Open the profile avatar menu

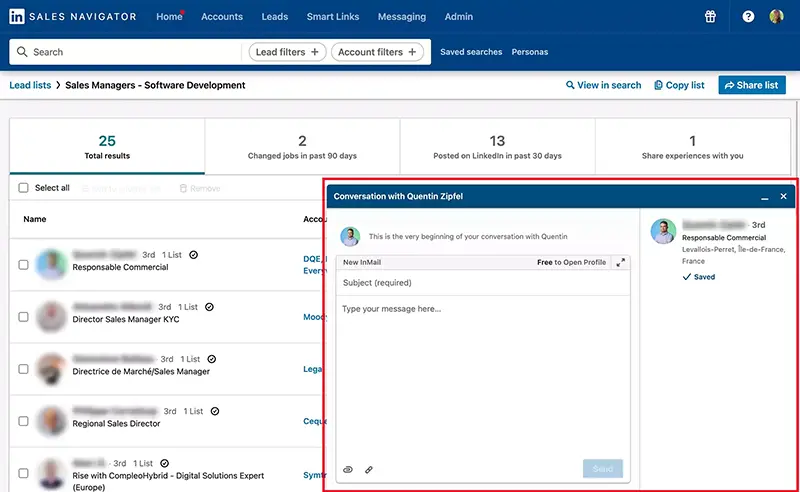(x=776, y=16)
